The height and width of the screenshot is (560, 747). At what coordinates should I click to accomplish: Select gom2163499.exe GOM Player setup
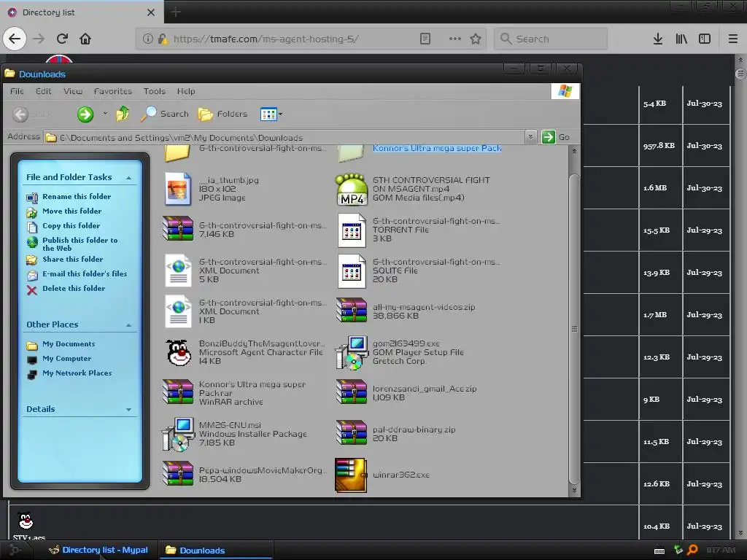[352, 352]
